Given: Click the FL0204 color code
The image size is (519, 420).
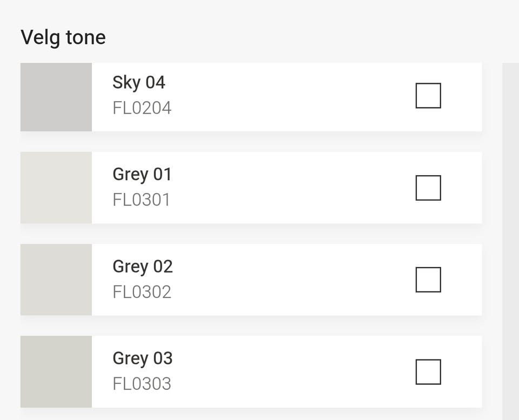Looking at the screenshot, I should [x=142, y=108].
